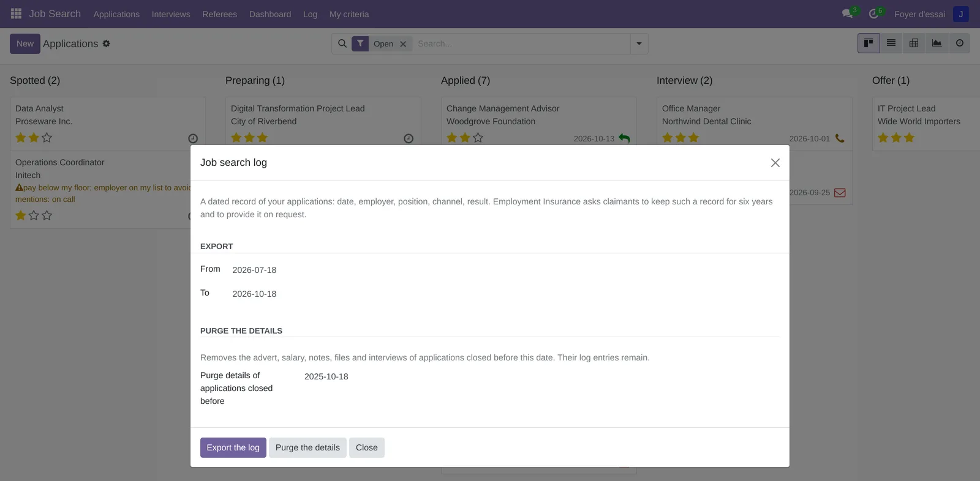Click the New application button

coord(25,43)
